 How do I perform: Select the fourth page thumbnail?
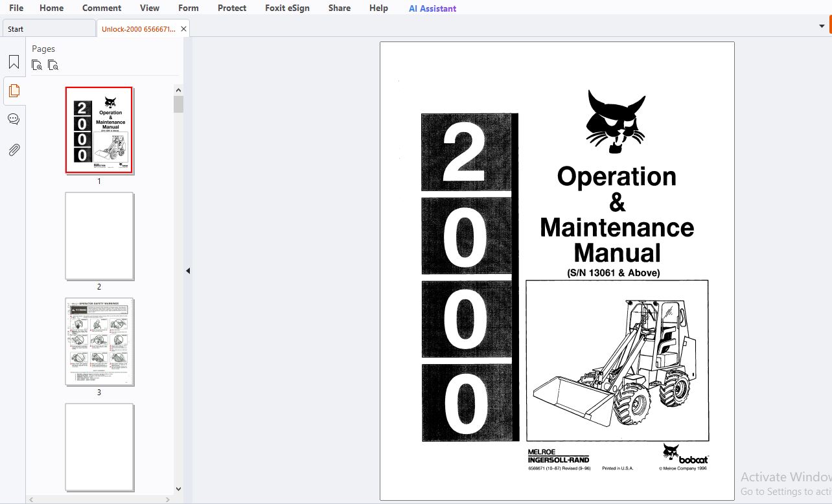99,447
